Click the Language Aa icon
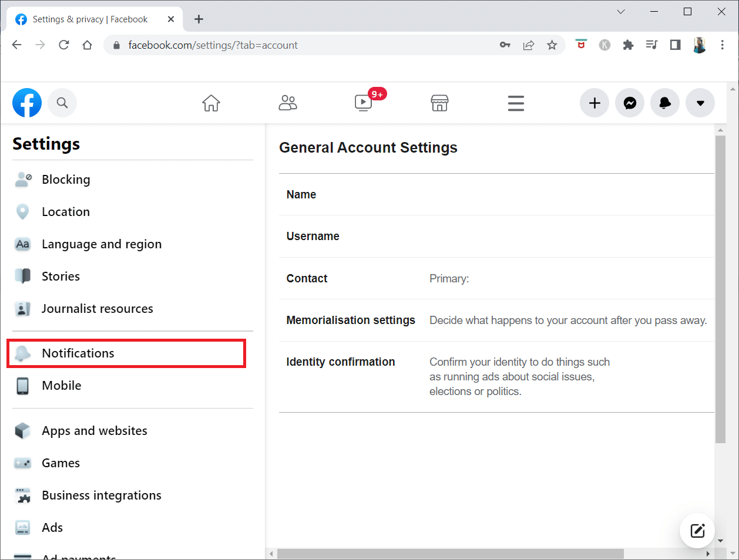The height and width of the screenshot is (560, 739). click(x=22, y=244)
